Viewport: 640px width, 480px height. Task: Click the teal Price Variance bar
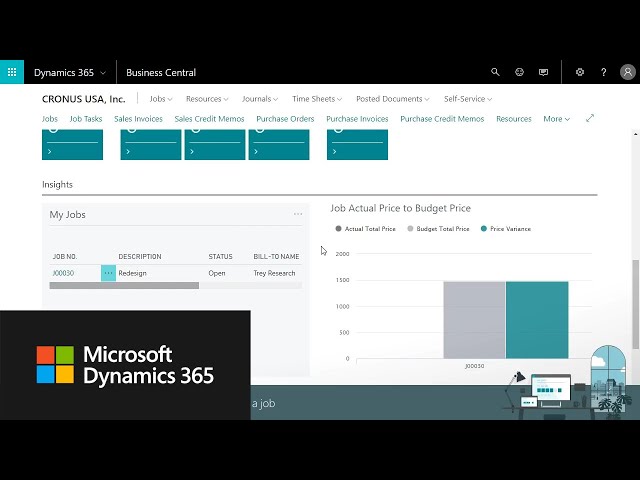click(537, 319)
